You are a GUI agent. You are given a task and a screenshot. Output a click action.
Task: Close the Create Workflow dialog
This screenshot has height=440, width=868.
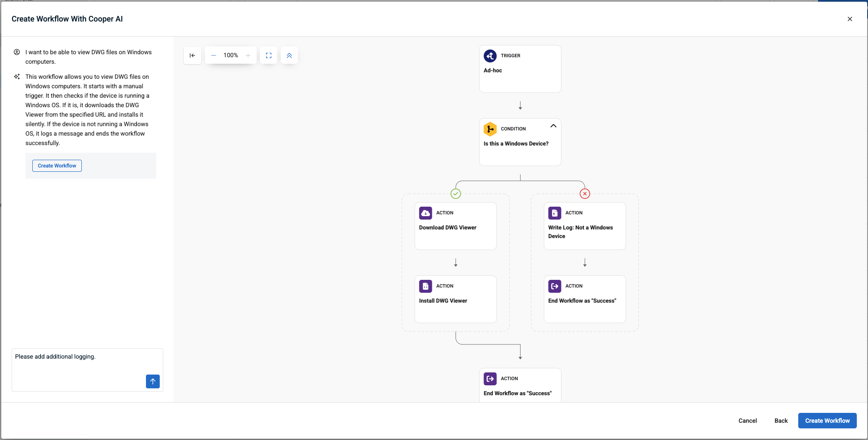pos(850,19)
